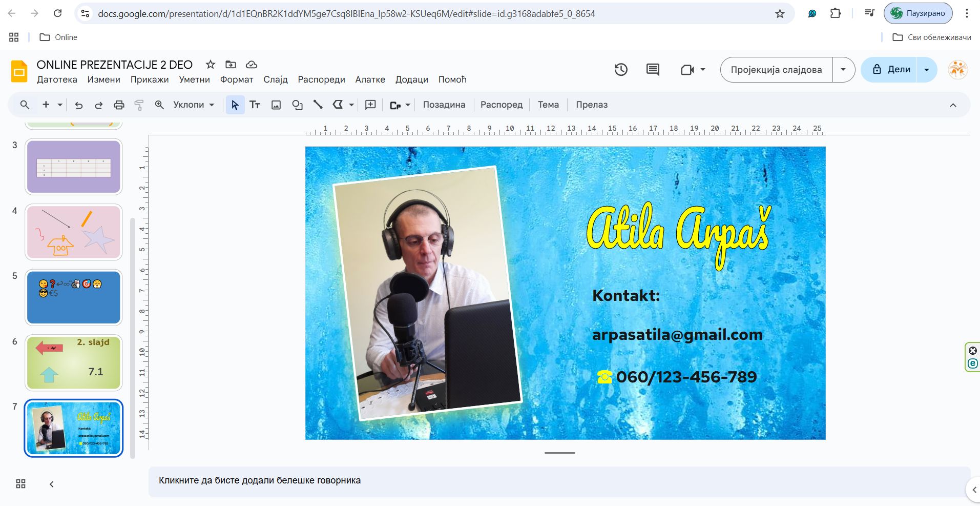Select the shape tool icon
This screenshot has width=980, height=506.
(297, 105)
